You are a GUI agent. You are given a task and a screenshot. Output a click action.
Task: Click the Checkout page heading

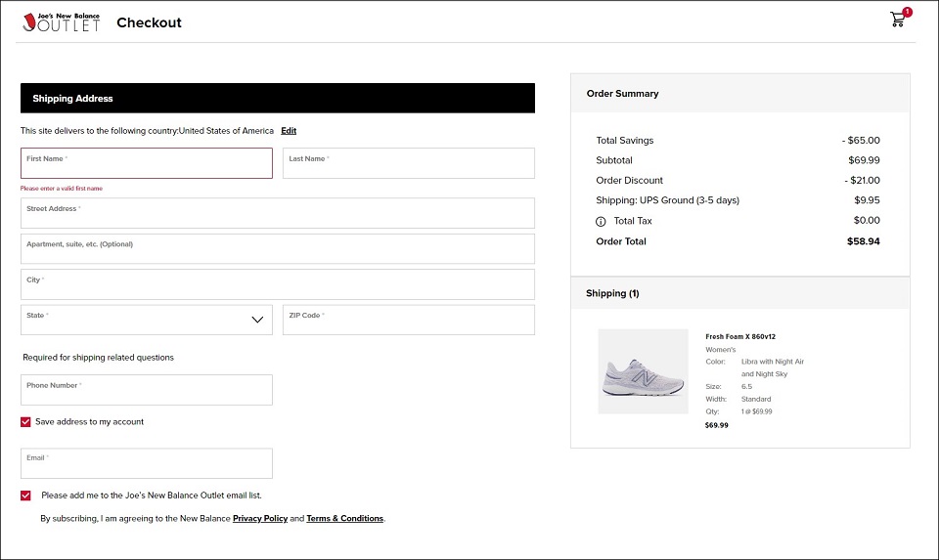pyautogui.click(x=149, y=22)
